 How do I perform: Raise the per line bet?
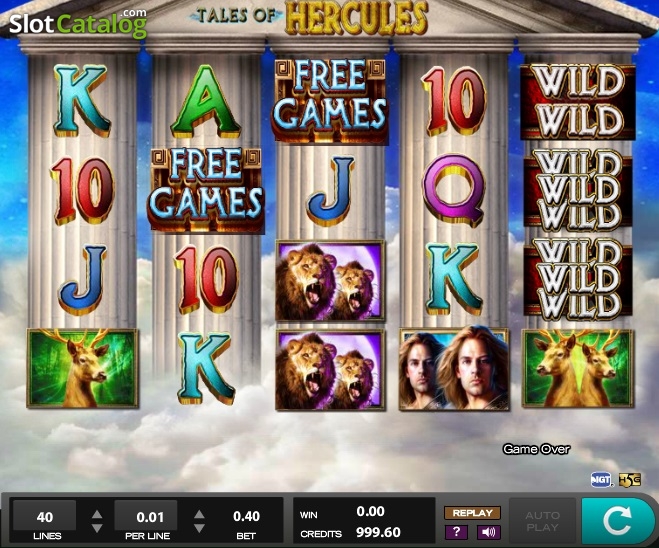click(x=199, y=514)
